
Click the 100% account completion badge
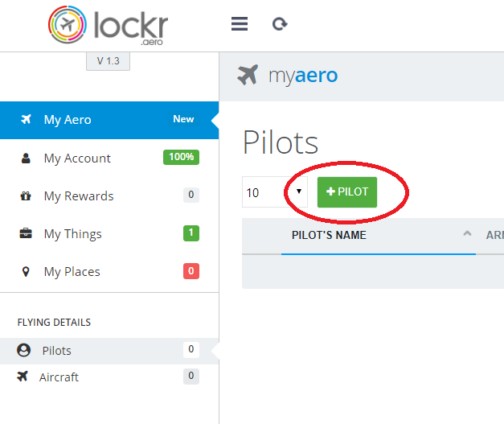[x=182, y=157]
